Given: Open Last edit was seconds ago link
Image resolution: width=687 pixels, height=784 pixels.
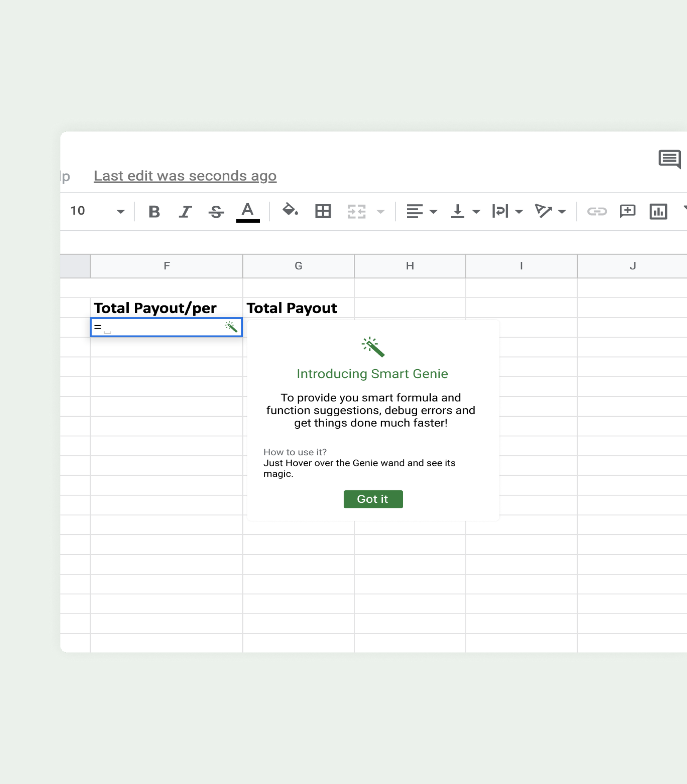Looking at the screenshot, I should (185, 176).
